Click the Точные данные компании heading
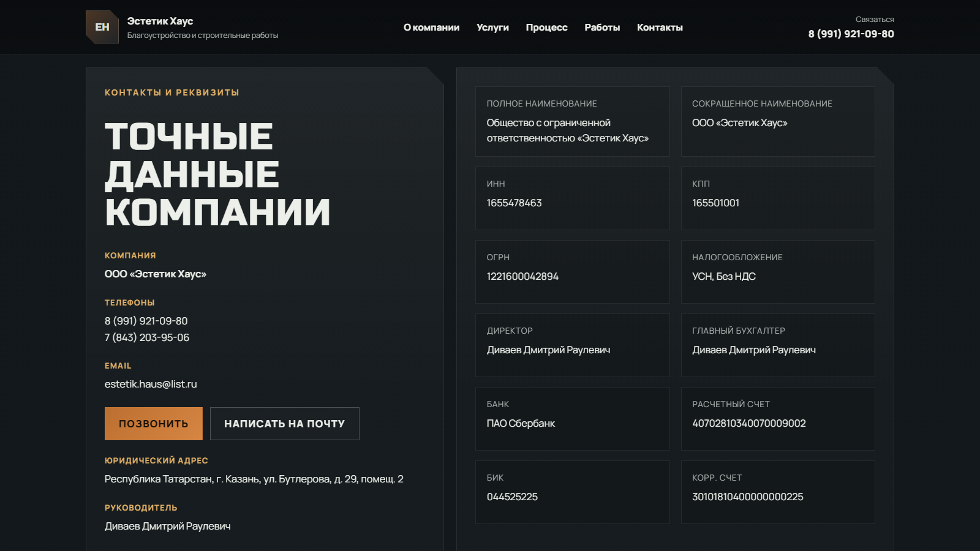The width and height of the screenshot is (980, 551). coord(217,174)
